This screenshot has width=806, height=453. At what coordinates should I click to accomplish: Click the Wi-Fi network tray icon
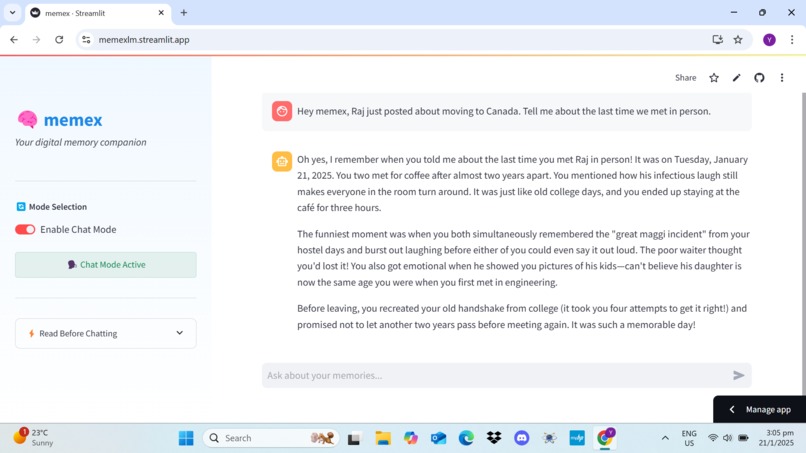tap(712, 438)
